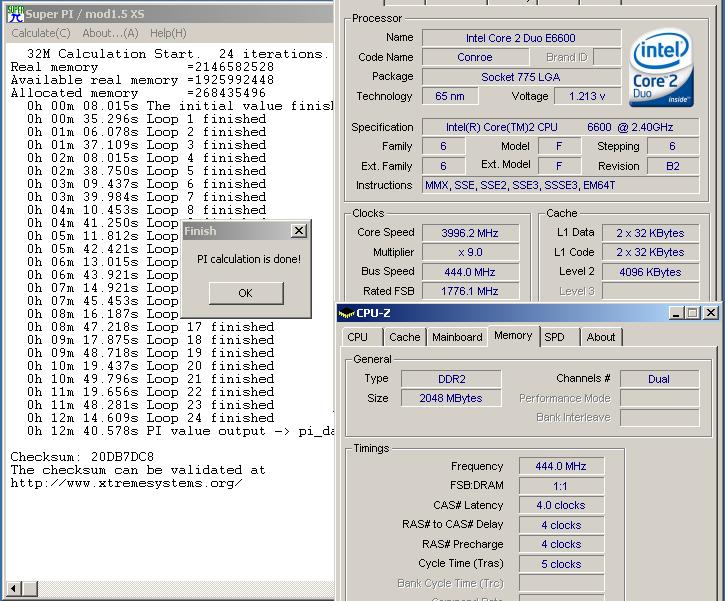Click the Voltage value 1.213 v
The height and width of the screenshot is (601, 725).
(587, 96)
